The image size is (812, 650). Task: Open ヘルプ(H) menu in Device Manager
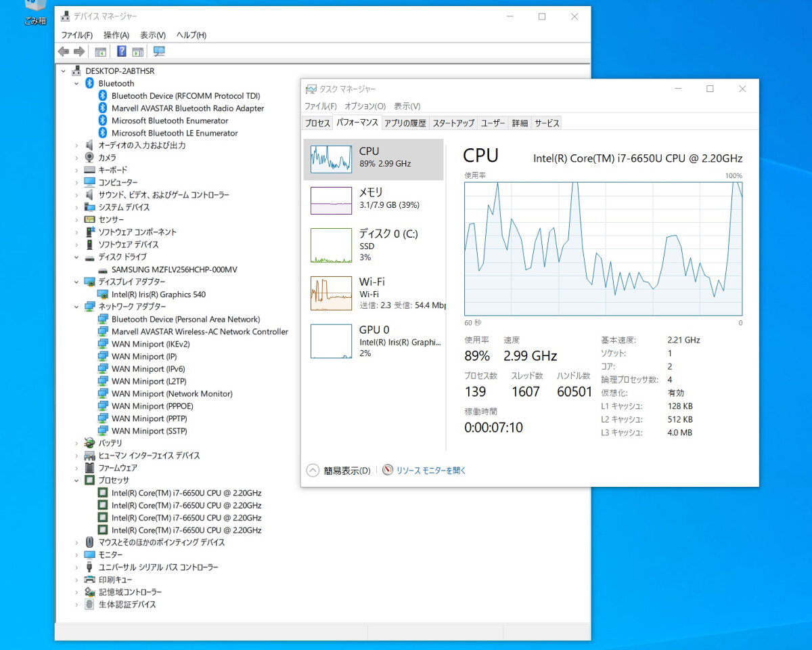(191, 35)
